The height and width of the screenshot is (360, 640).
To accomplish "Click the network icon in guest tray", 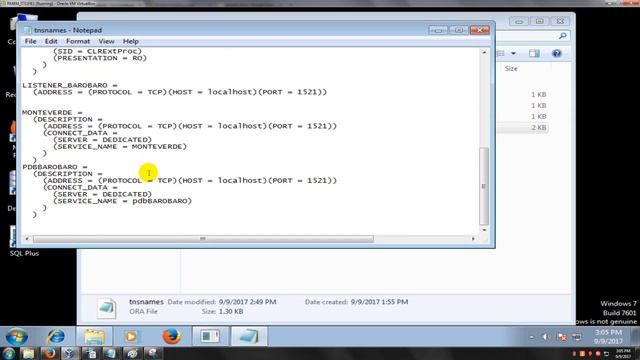I will pos(577,337).
